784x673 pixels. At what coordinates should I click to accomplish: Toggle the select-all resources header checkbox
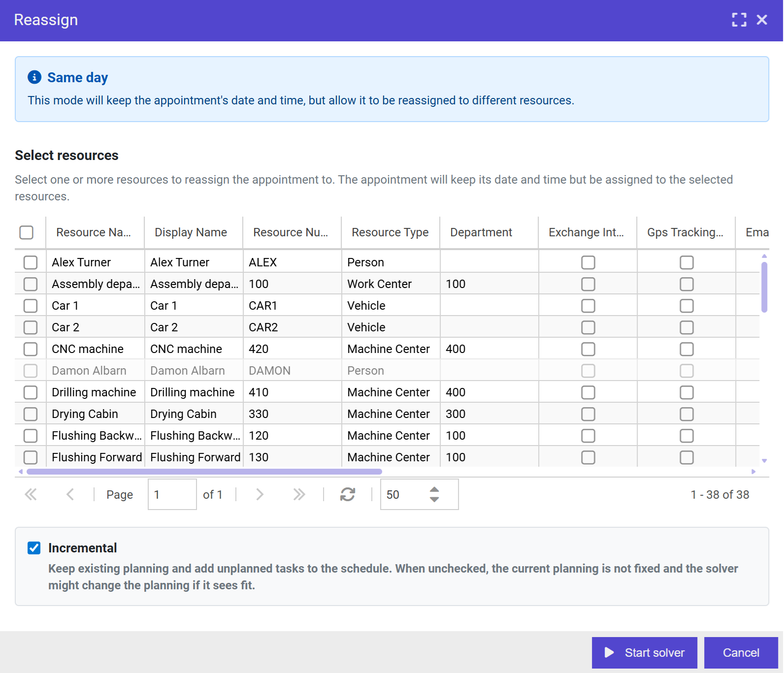pyautogui.click(x=27, y=232)
